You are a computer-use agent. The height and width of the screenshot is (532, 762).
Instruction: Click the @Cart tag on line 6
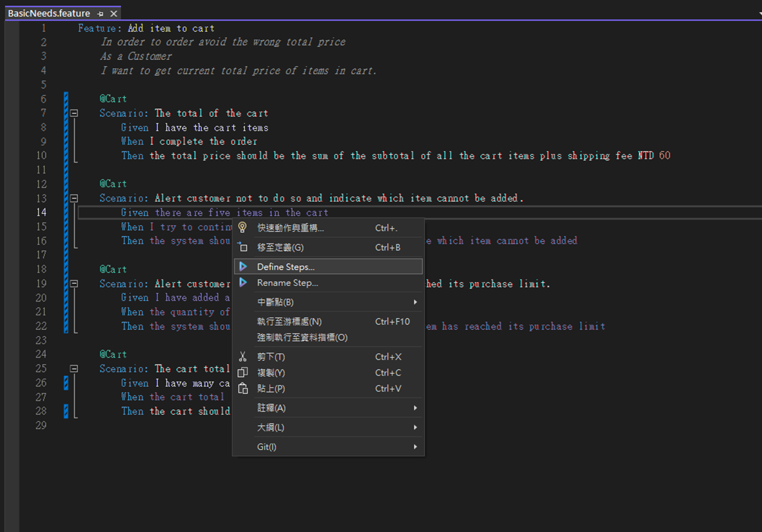point(113,99)
